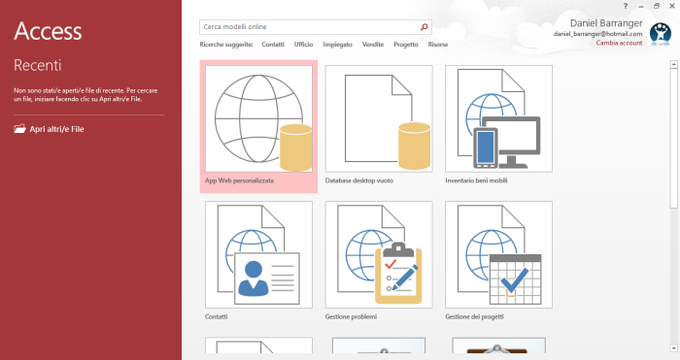The image size is (680, 360).
Task: Minimize the Access window
Action: [641, 6]
